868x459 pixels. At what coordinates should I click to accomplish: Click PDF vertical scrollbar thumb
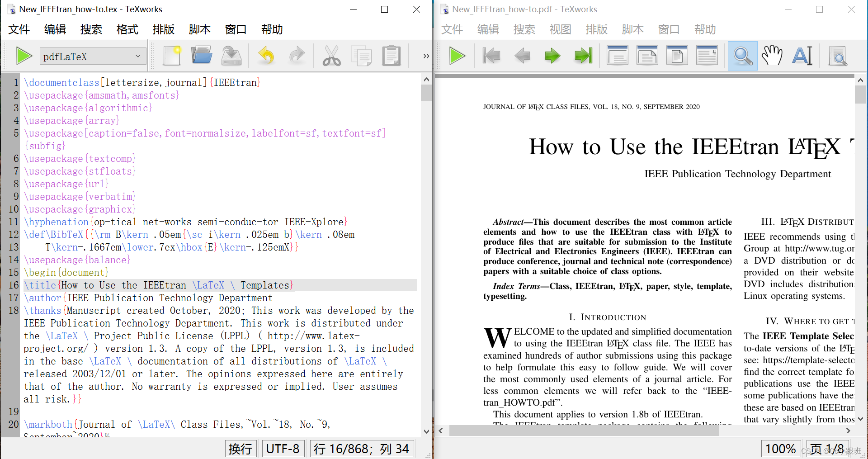860,95
